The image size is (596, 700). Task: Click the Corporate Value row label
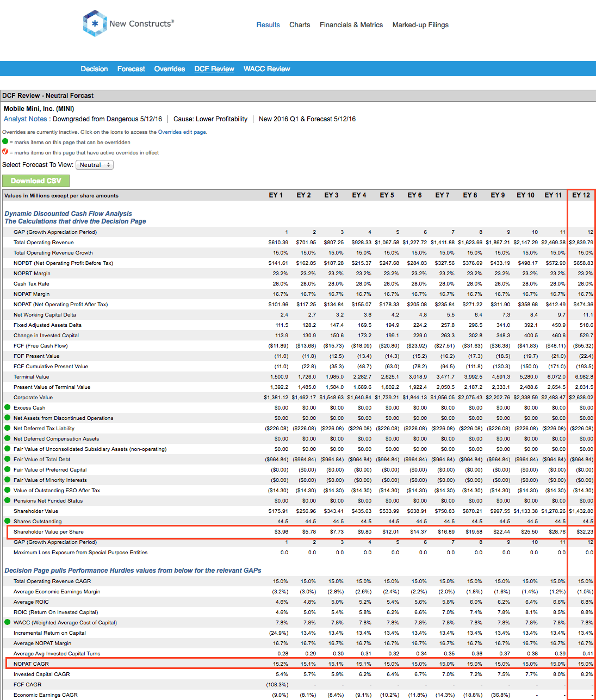(33, 398)
